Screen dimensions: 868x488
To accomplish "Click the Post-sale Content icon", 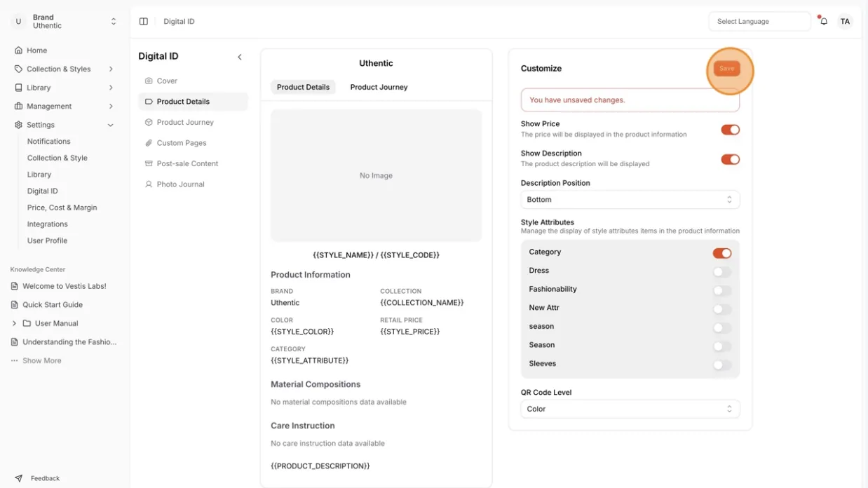I will [x=149, y=163].
